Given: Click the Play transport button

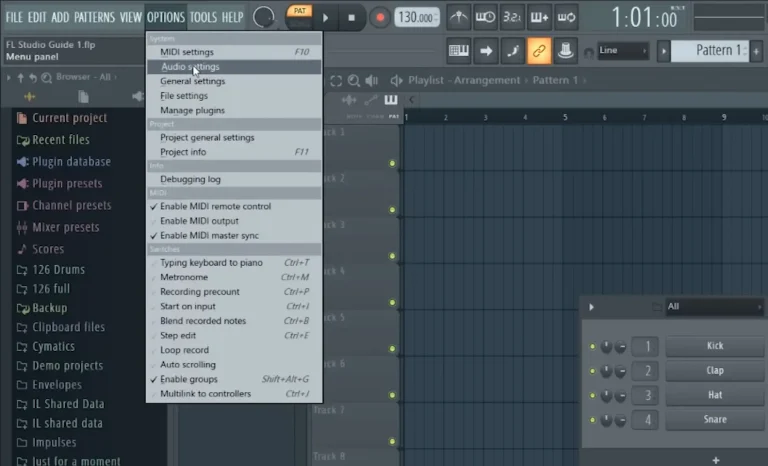Looking at the screenshot, I should pyautogui.click(x=326, y=18).
